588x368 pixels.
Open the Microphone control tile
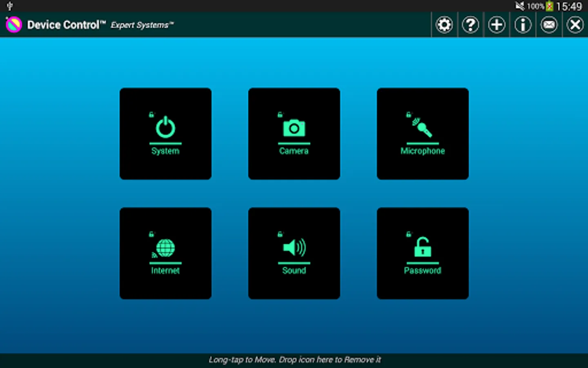click(x=423, y=134)
